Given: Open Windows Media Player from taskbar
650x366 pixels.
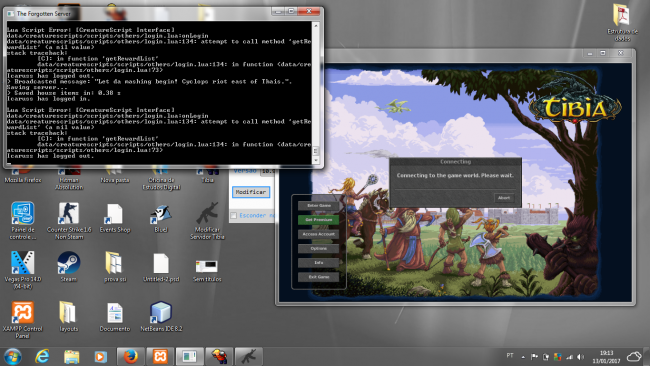Looking at the screenshot, I should (100, 356).
